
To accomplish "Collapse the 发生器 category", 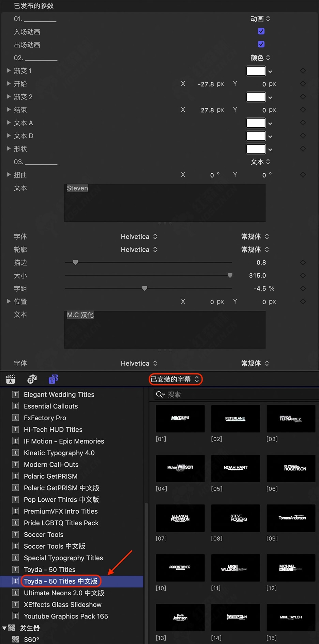I will 4,628.
